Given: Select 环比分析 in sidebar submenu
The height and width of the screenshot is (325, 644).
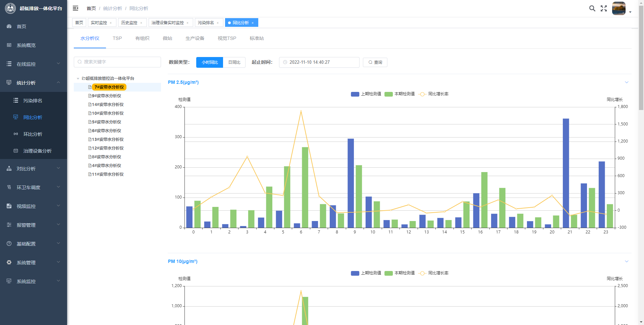Looking at the screenshot, I should [33, 134].
